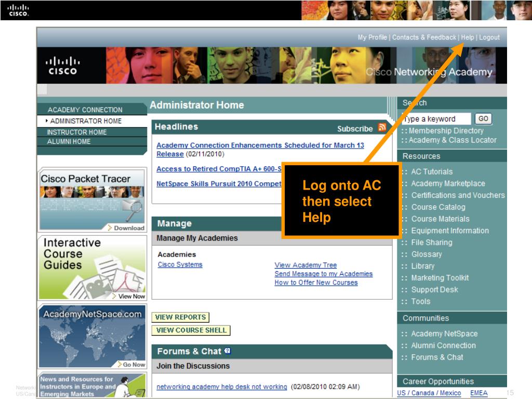Click in the Type a keyword search field

436,119
